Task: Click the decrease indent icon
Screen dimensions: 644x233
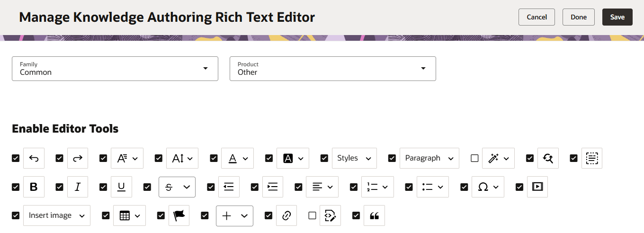Action: (229, 187)
